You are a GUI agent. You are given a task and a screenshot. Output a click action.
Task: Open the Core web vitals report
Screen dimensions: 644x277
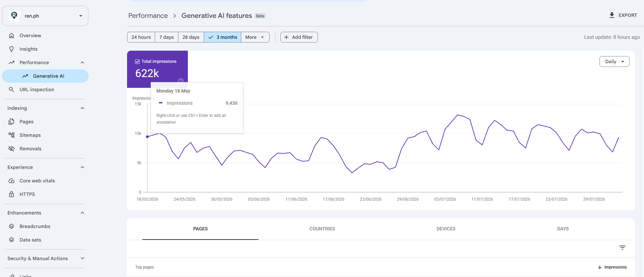click(x=45, y=181)
